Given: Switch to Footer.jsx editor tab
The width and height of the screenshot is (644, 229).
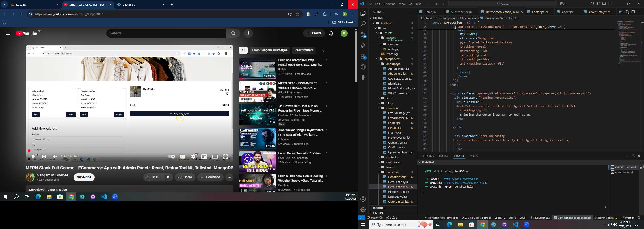Looking at the screenshot, I should (x=538, y=12).
